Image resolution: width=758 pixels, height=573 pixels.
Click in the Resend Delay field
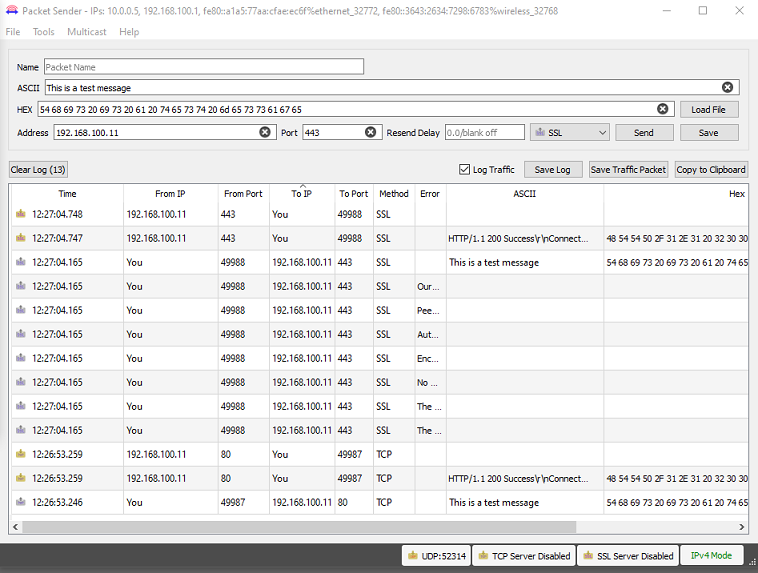coord(484,132)
